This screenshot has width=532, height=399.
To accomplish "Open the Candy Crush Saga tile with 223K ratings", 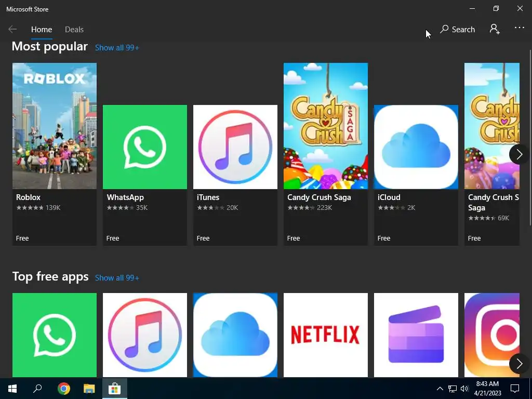I will (x=326, y=154).
